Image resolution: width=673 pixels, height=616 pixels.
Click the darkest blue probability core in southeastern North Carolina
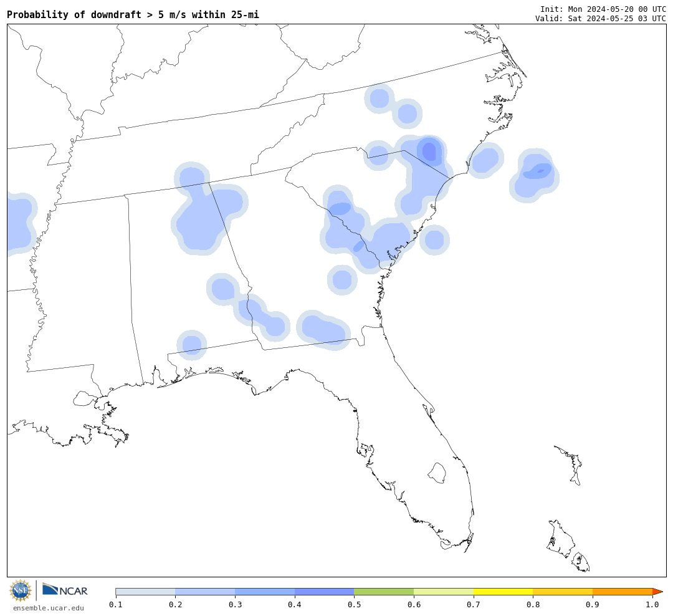[429, 152]
